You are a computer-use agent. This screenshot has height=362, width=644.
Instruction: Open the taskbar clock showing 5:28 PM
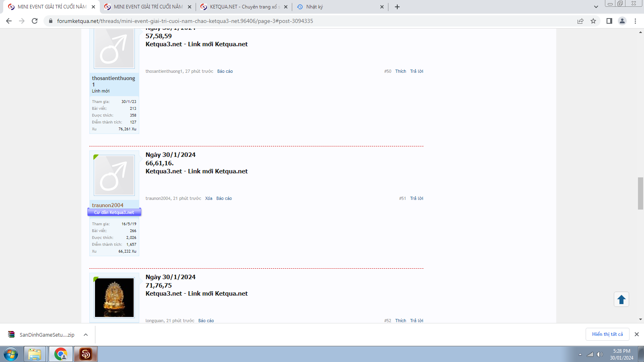click(x=621, y=354)
